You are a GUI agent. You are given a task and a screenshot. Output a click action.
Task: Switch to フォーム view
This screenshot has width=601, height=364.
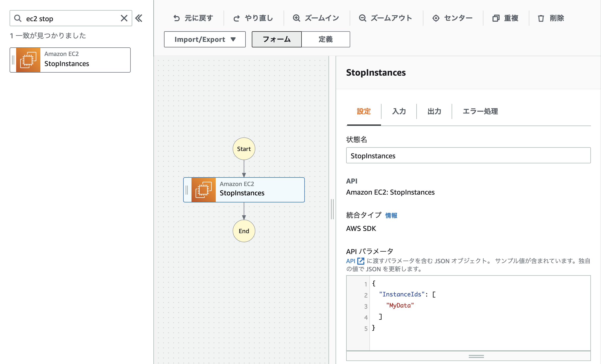pos(277,39)
